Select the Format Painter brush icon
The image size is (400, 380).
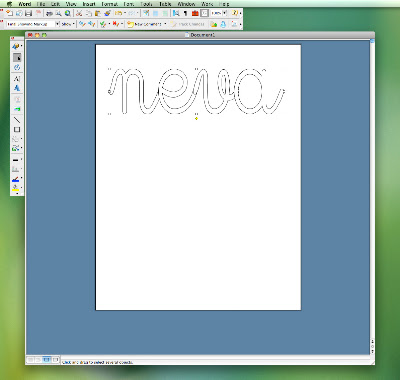point(107,13)
